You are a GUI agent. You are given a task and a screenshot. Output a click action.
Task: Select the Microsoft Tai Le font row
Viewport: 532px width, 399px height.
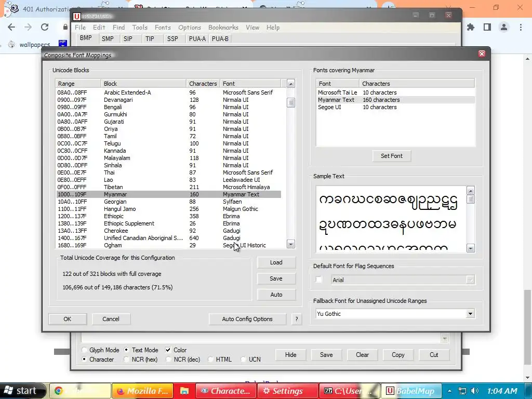coord(395,92)
